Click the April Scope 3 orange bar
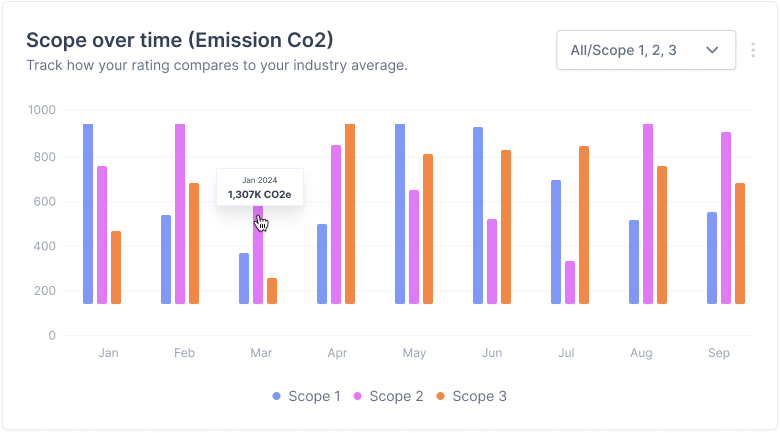This screenshot has height=433, width=780. [350, 214]
